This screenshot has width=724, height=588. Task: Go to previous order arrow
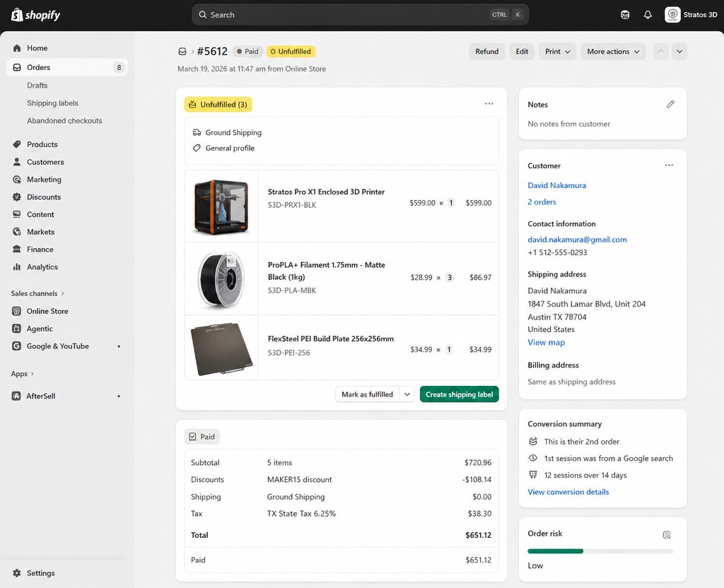point(661,51)
